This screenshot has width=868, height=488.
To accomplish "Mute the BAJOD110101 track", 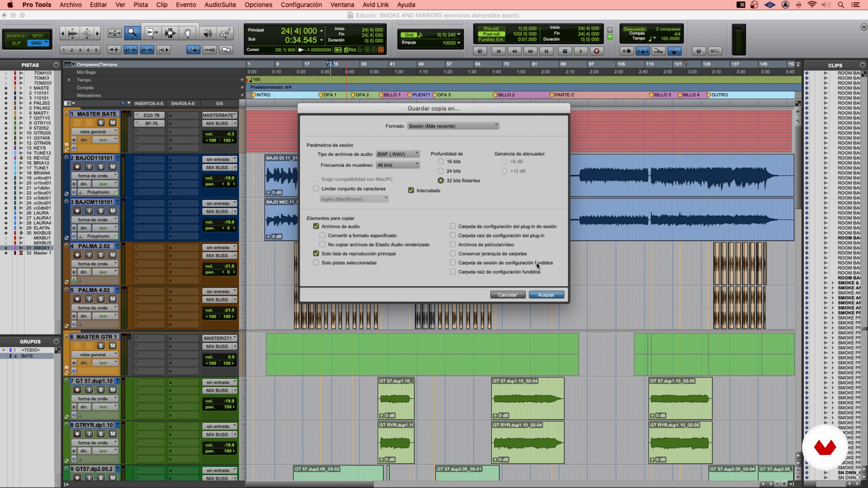I will tap(113, 167).
